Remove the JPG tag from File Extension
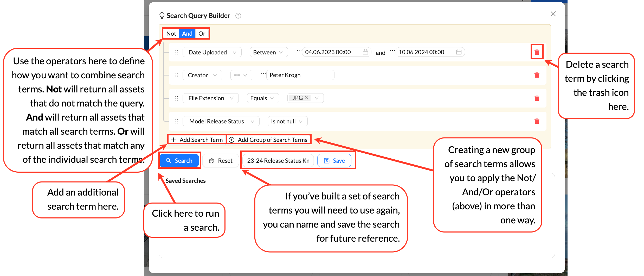This screenshot has height=276, width=644. pyautogui.click(x=307, y=98)
